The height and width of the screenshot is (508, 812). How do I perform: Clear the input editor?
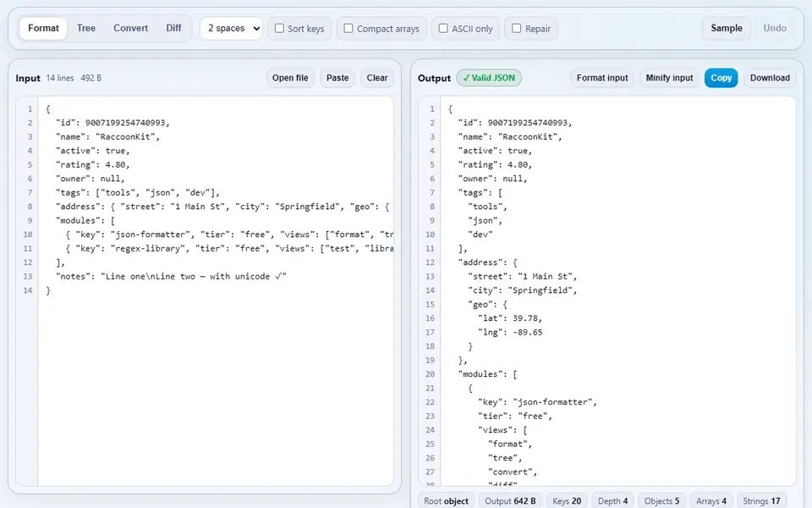[377, 78]
